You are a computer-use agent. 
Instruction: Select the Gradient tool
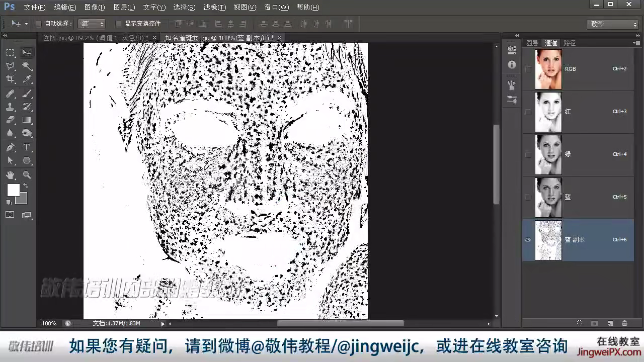27,120
